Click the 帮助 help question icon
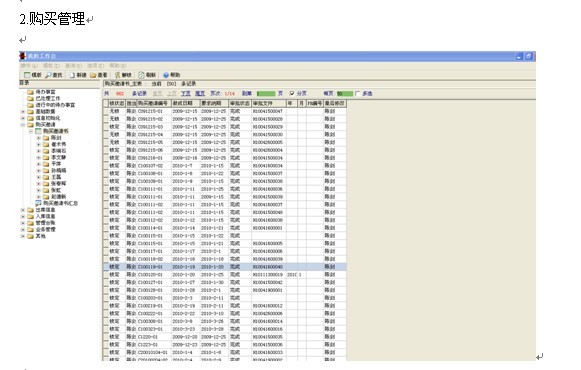581x370 pixels. click(166, 75)
